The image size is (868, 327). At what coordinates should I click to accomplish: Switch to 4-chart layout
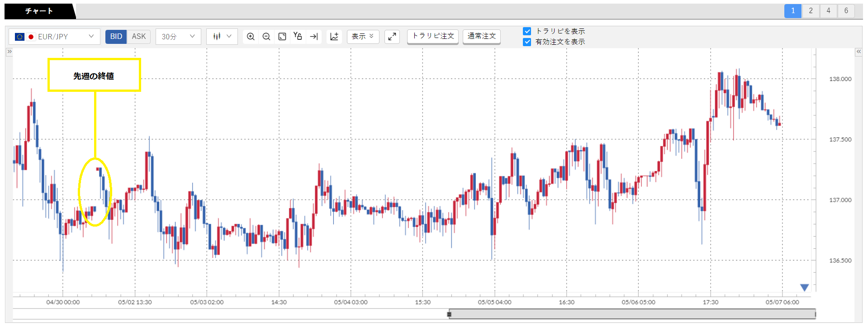pos(828,11)
